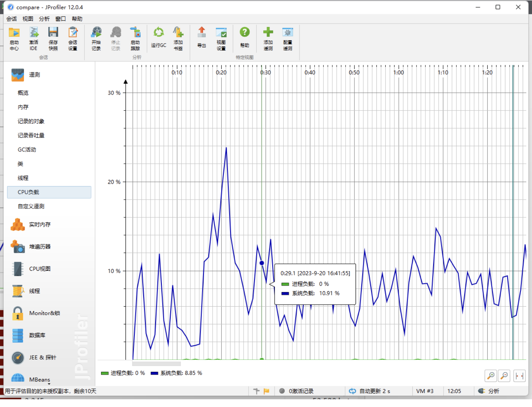Select GC活动 in telemetry list
The width and height of the screenshot is (532, 407).
pos(27,149)
